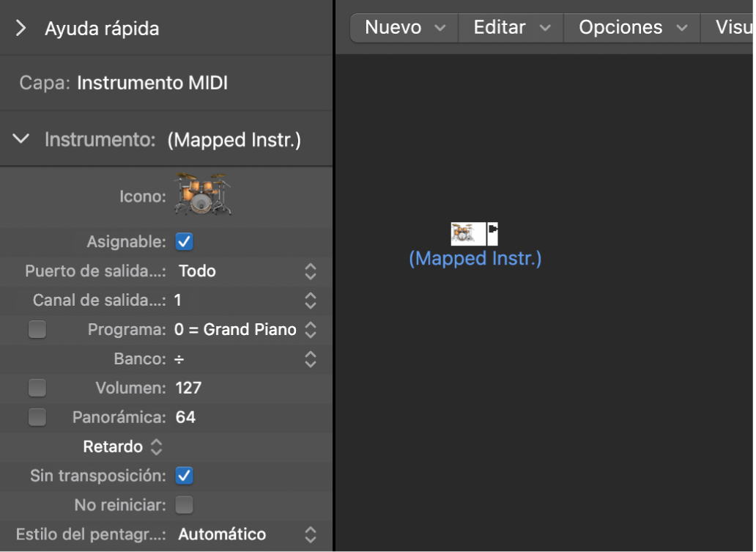
Task: Click the Mapped Instr. name label
Action: click(475, 258)
